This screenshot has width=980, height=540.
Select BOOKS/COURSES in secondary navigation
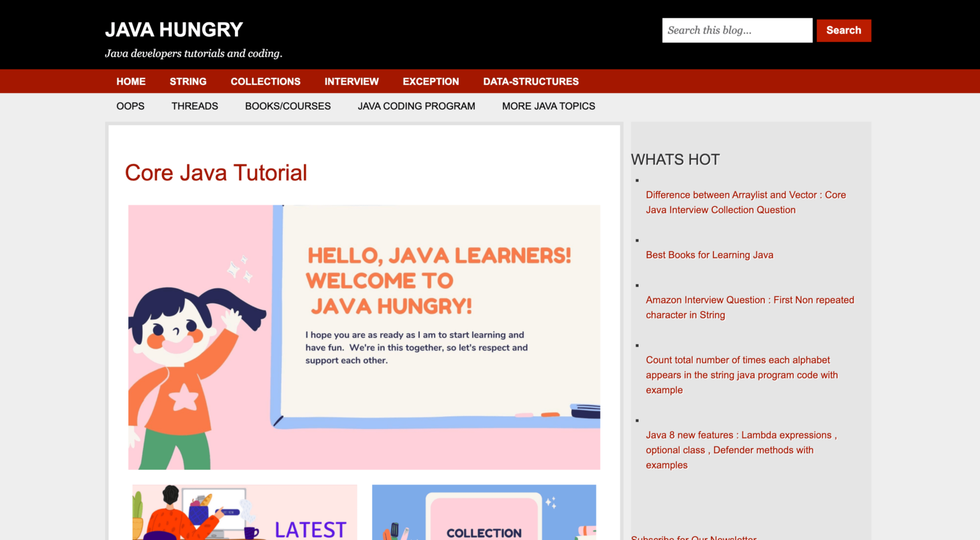(x=288, y=106)
